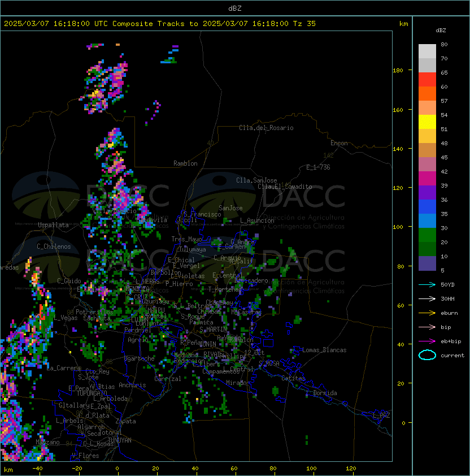The width and height of the screenshot is (470, 476).
Task: Click the 'L_Asuncion' map label
Action: (x=257, y=220)
